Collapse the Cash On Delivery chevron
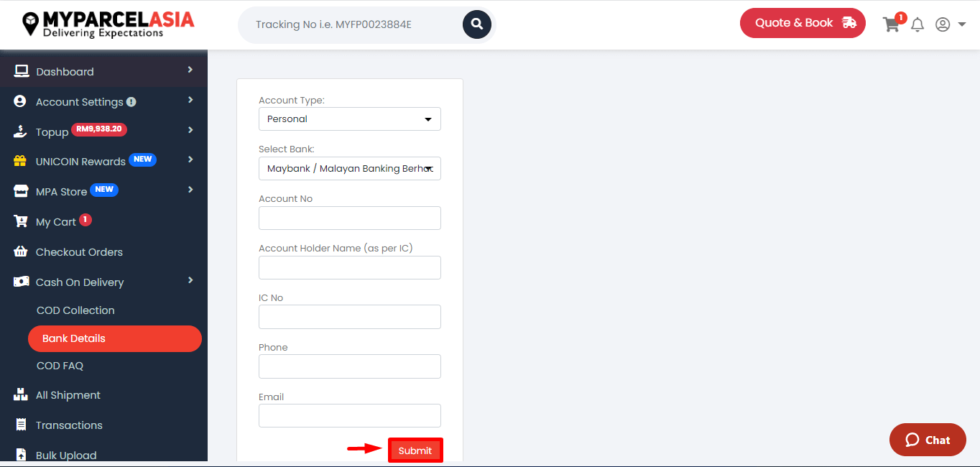Screen dimensions: 980x467 (190, 280)
